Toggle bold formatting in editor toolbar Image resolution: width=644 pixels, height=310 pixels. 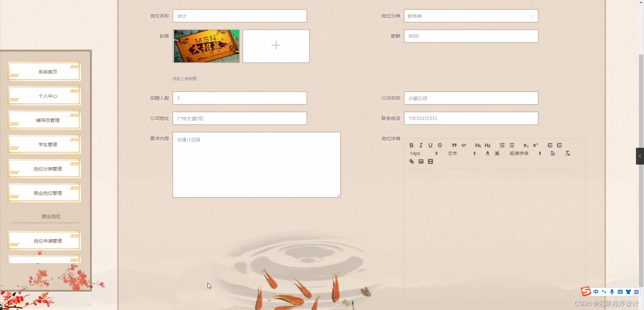pos(411,145)
